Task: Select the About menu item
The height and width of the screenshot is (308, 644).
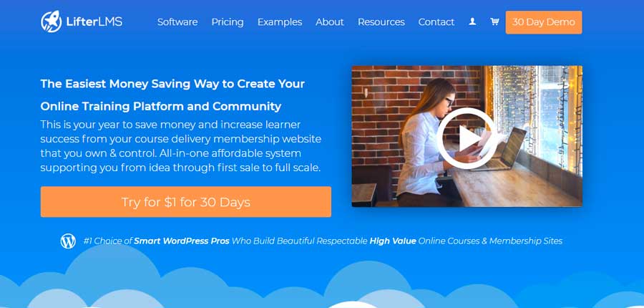Action: [x=330, y=22]
